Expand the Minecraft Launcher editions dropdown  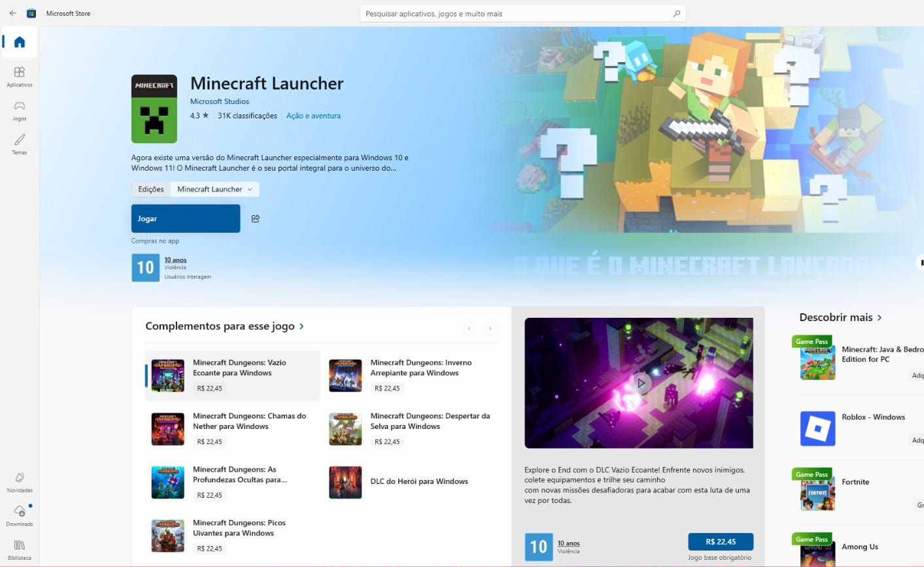215,189
